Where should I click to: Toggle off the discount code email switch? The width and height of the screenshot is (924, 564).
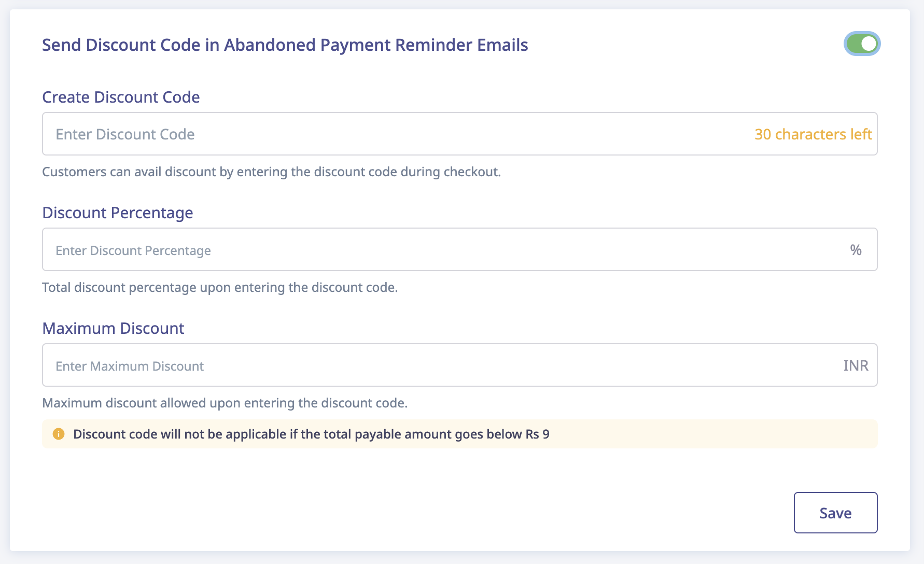pos(862,44)
